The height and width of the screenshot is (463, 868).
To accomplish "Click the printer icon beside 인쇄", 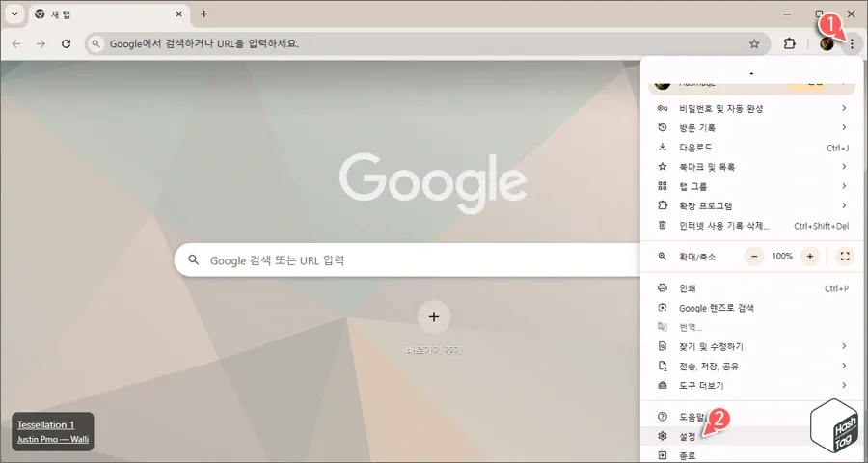I will point(662,288).
